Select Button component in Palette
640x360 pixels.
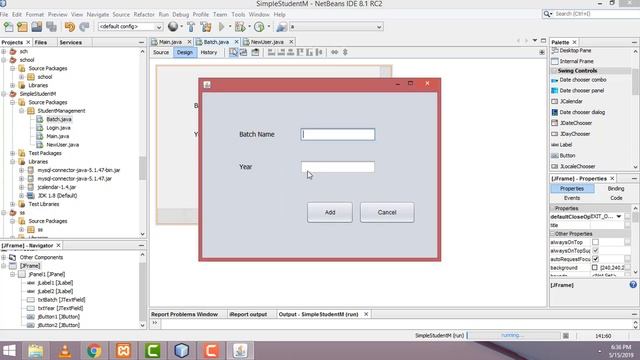click(567, 156)
